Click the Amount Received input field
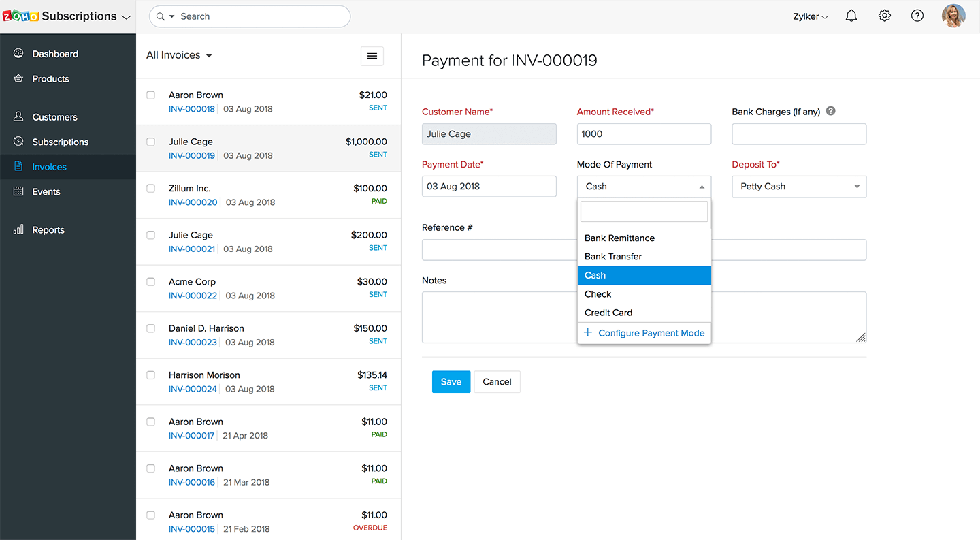This screenshot has width=980, height=540. click(x=644, y=134)
